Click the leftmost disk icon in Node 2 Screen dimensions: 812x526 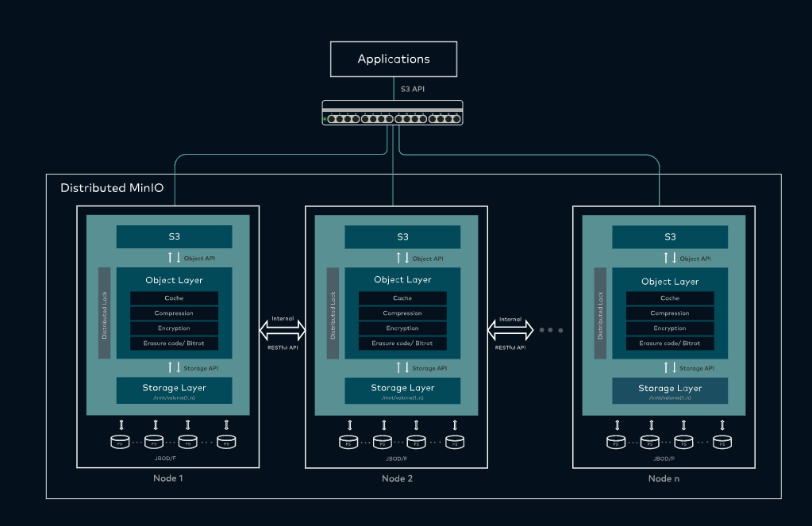click(x=348, y=442)
